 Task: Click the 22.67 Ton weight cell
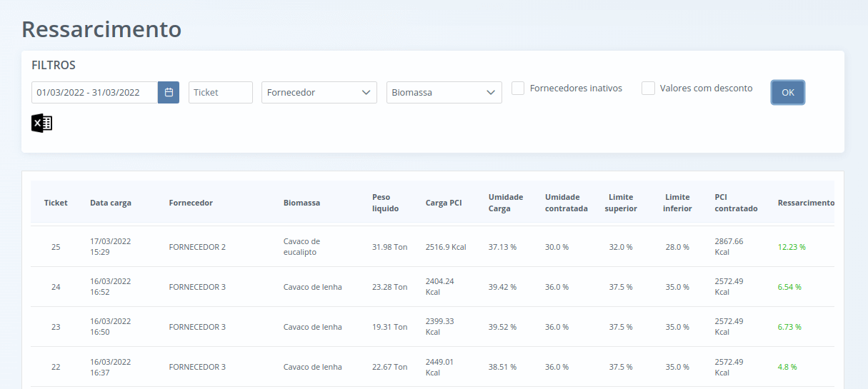tap(390, 367)
